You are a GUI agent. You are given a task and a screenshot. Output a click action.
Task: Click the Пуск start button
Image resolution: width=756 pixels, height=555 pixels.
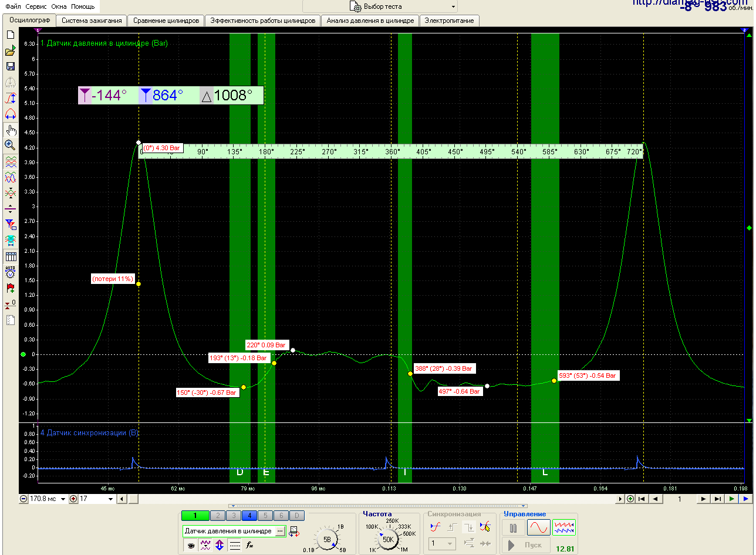(x=526, y=546)
